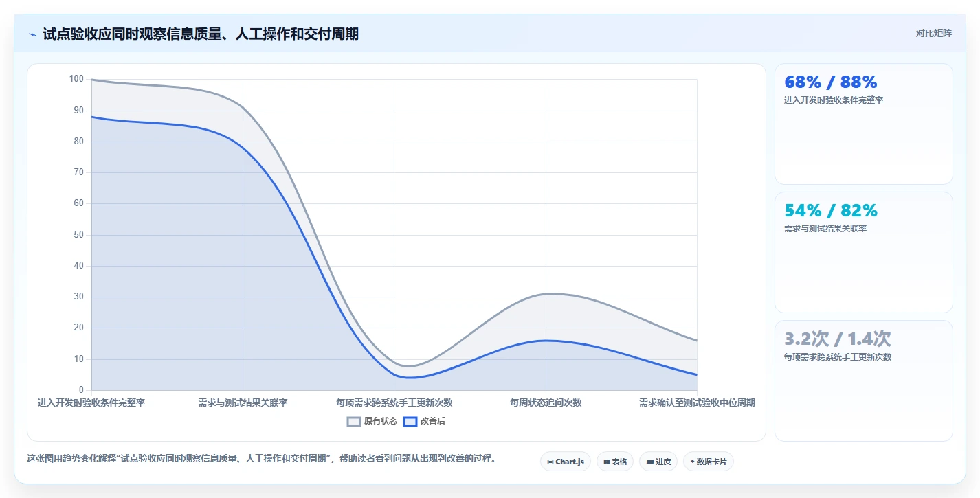The width and height of the screenshot is (980, 498).
Task: Select the 进度 tag pill
Action: pyautogui.click(x=658, y=462)
